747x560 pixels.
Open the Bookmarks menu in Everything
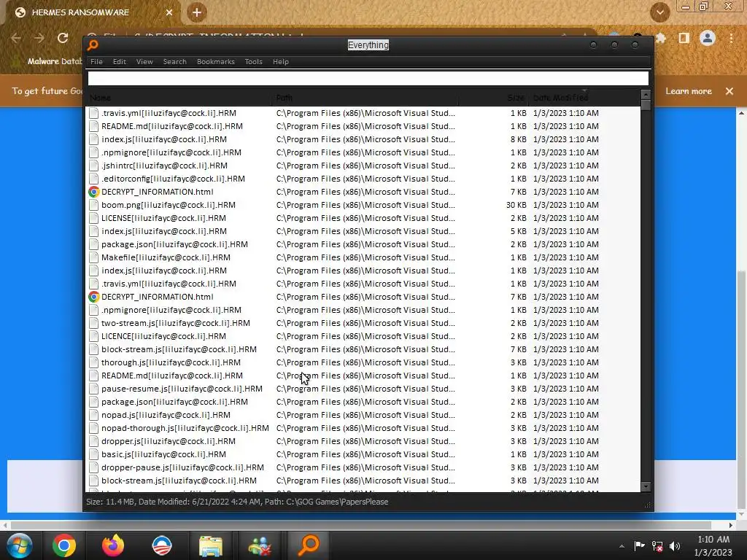215,61
